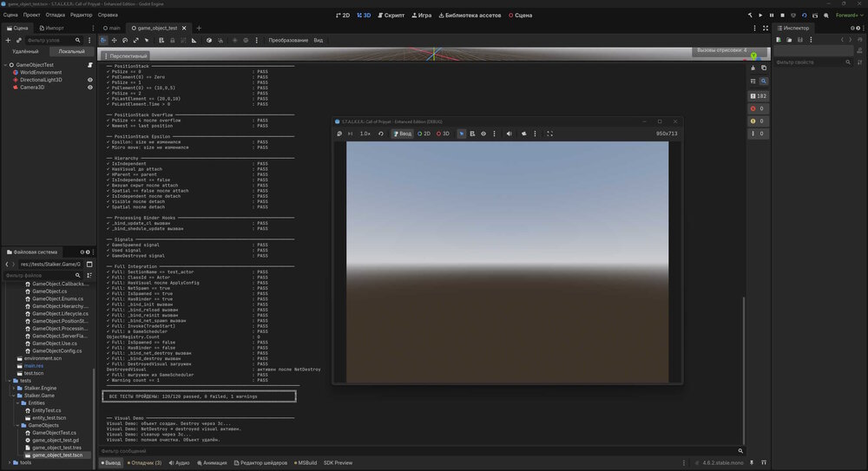Image resolution: width=868 pixels, height=471 pixels.
Task: Toggle the Ввод input mode in game window
Action: [x=403, y=134]
